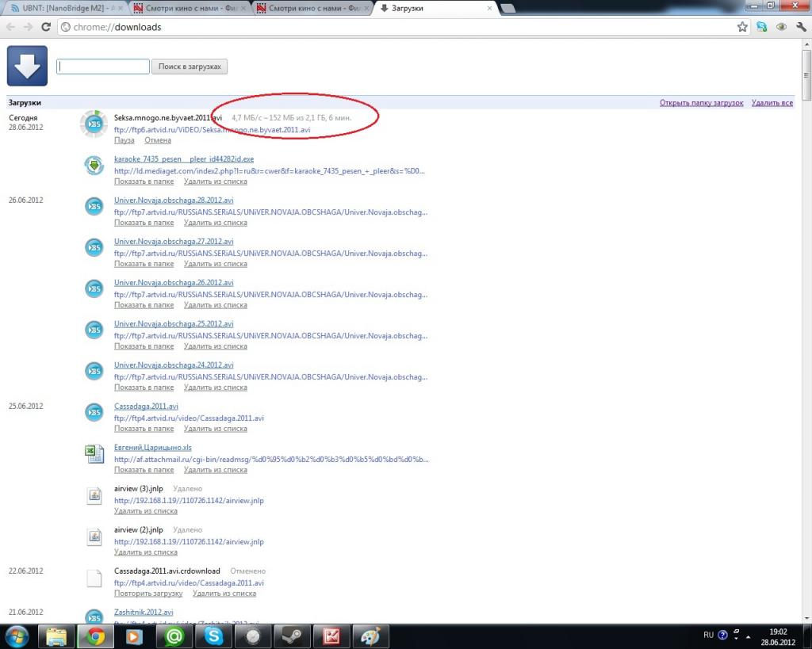
Task: Click ftp URL of Seksa.mnogo.ne.byvaet.2011.avi
Action: click(212, 130)
